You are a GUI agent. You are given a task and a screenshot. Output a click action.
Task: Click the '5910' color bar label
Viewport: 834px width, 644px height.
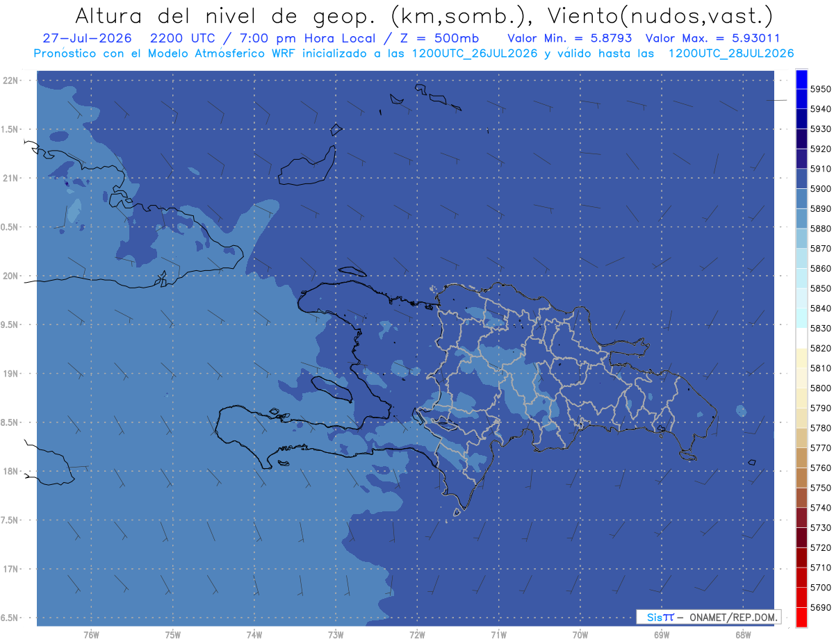click(x=821, y=168)
